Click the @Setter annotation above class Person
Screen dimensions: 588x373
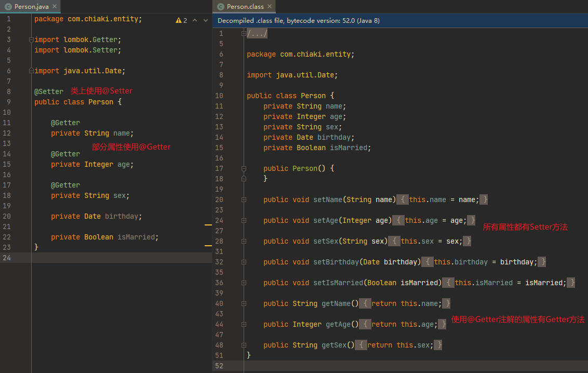tap(49, 91)
